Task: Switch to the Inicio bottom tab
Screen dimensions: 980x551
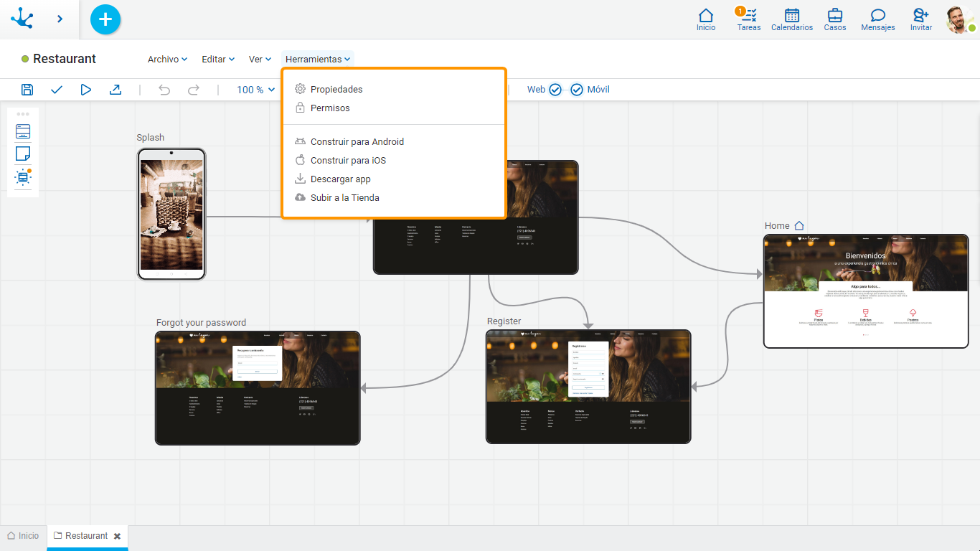Action: coord(23,536)
